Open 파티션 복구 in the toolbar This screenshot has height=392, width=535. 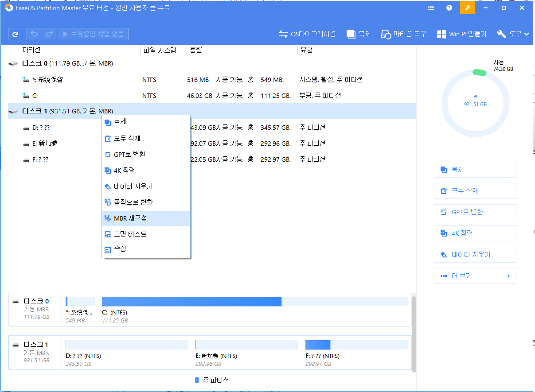pyautogui.click(x=404, y=34)
